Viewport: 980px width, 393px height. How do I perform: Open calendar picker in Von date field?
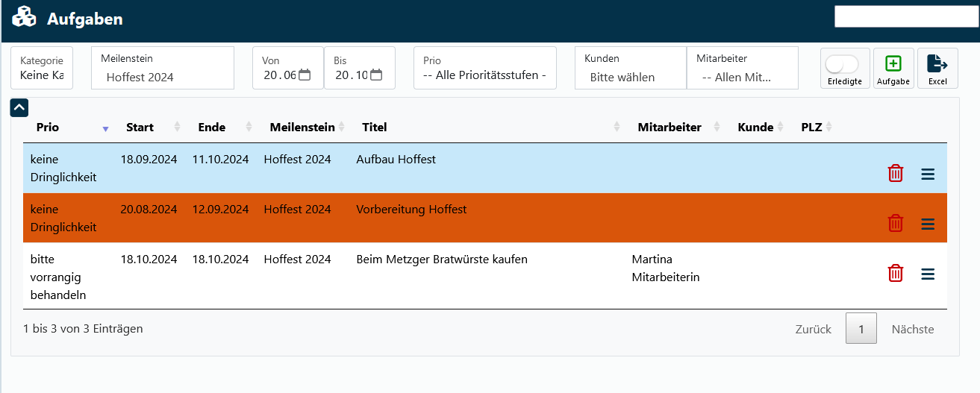(x=305, y=75)
